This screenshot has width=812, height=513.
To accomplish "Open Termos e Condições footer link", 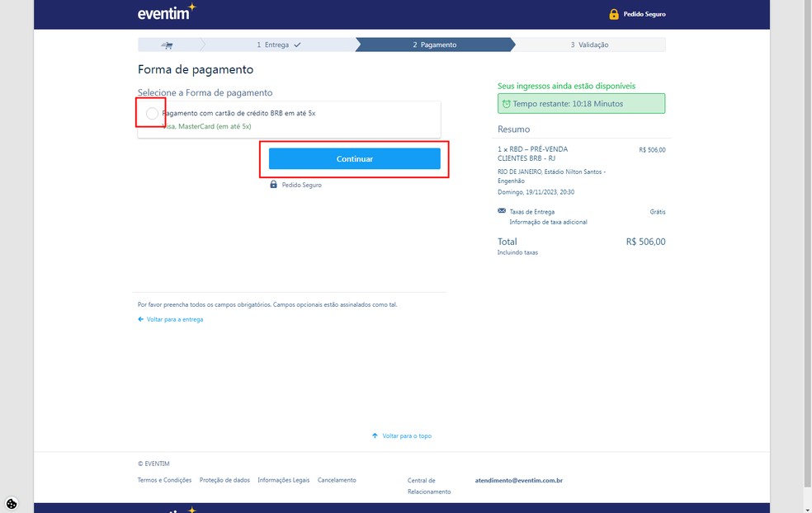I will click(164, 480).
